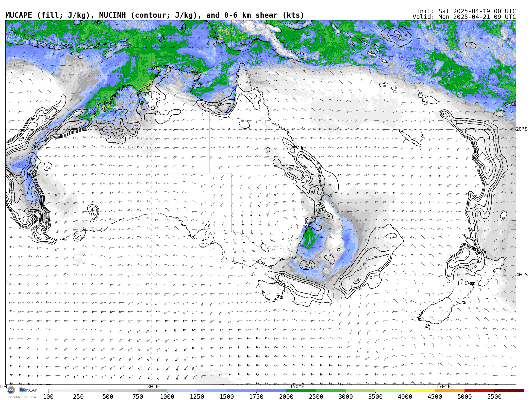Image resolution: width=532 pixels, height=400 pixels.
Task: Pick the blue 1750–2000 color swatch
Action: point(271,391)
